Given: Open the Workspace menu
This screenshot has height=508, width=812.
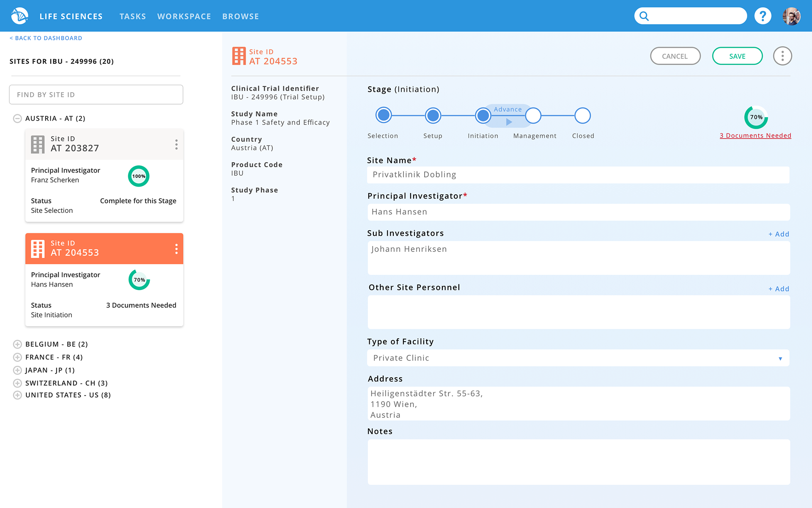Looking at the screenshot, I should 184,16.
